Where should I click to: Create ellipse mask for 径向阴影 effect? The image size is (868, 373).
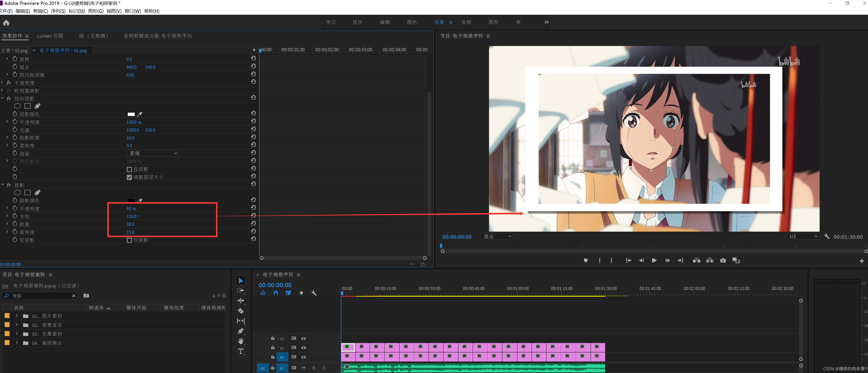pyautogui.click(x=18, y=106)
